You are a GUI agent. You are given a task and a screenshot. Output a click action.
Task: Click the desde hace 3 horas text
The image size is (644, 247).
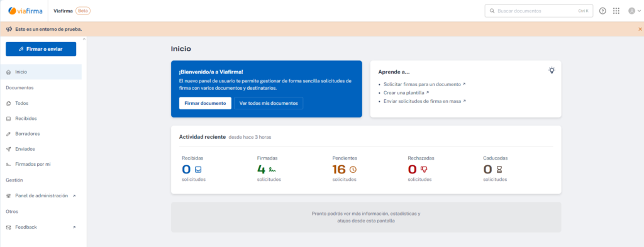(250, 137)
